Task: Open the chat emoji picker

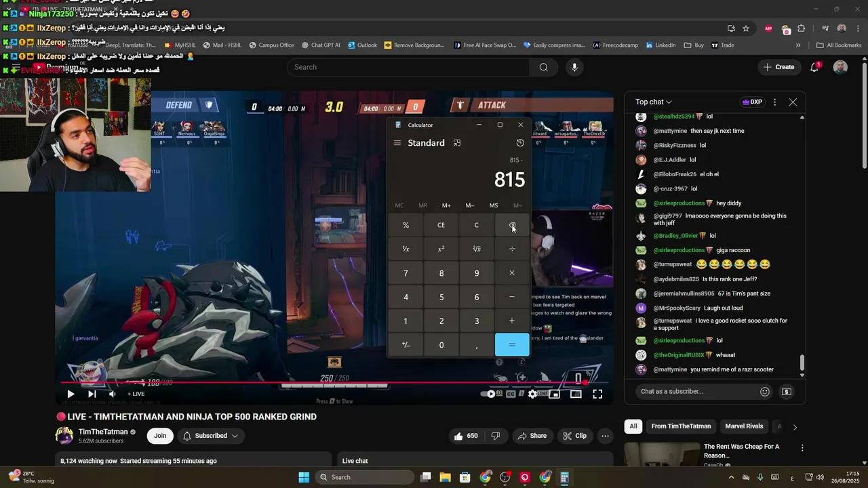Action: pyautogui.click(x=765, y=391)
